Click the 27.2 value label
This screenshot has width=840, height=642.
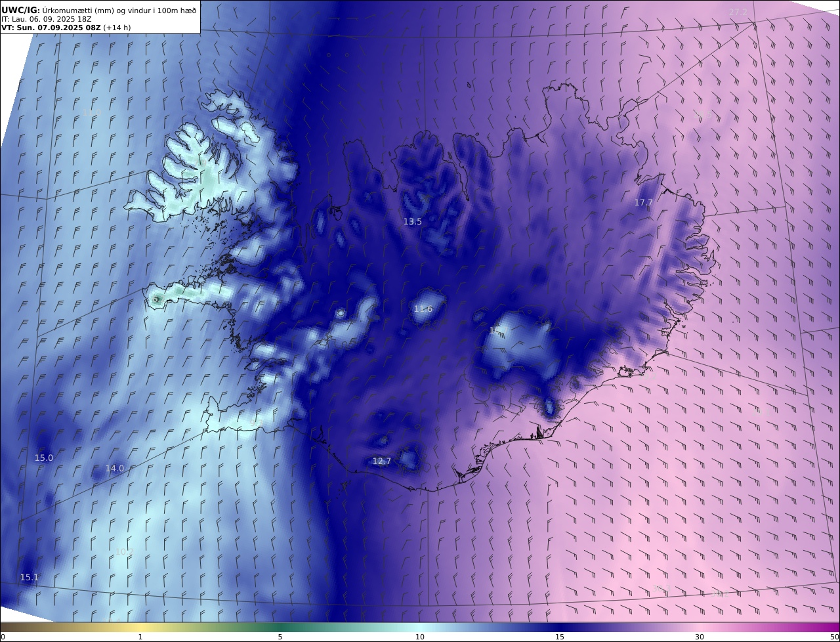coord(738,12)
